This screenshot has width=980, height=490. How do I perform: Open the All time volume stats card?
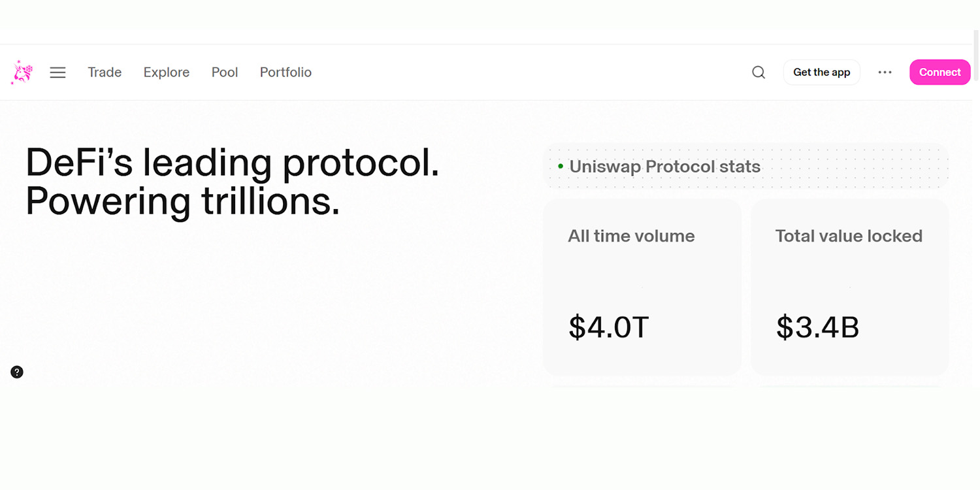coord(642,287)
